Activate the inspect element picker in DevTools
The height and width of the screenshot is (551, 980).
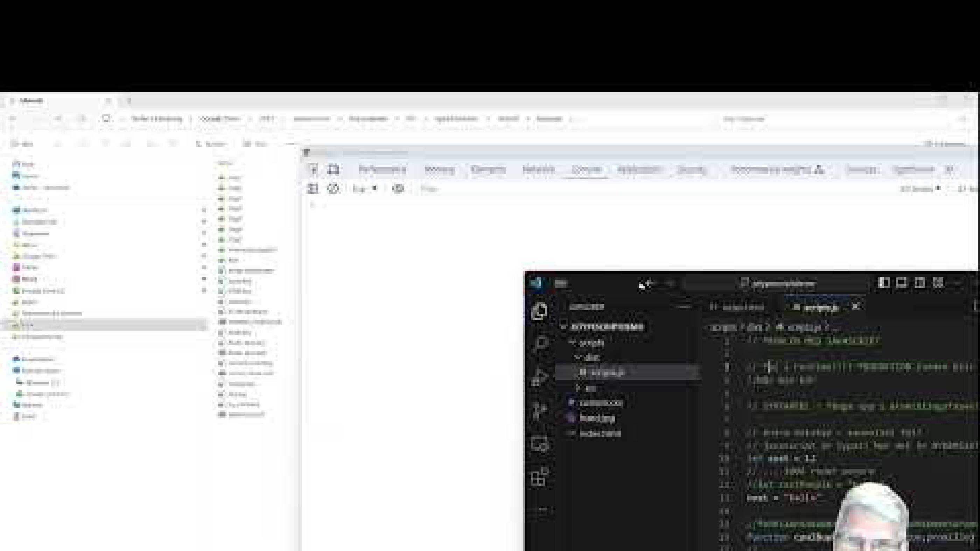pos(314,170)
